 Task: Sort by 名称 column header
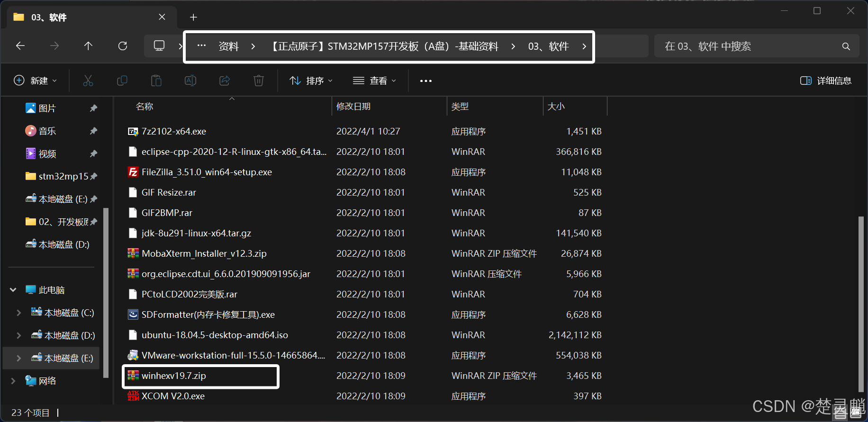tap(145, 107)
